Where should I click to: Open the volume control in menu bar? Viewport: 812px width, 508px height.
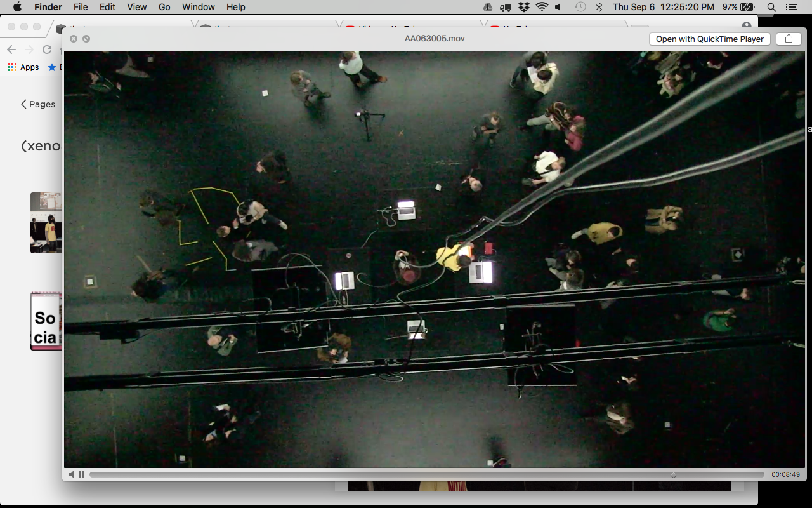coord(558,7)
